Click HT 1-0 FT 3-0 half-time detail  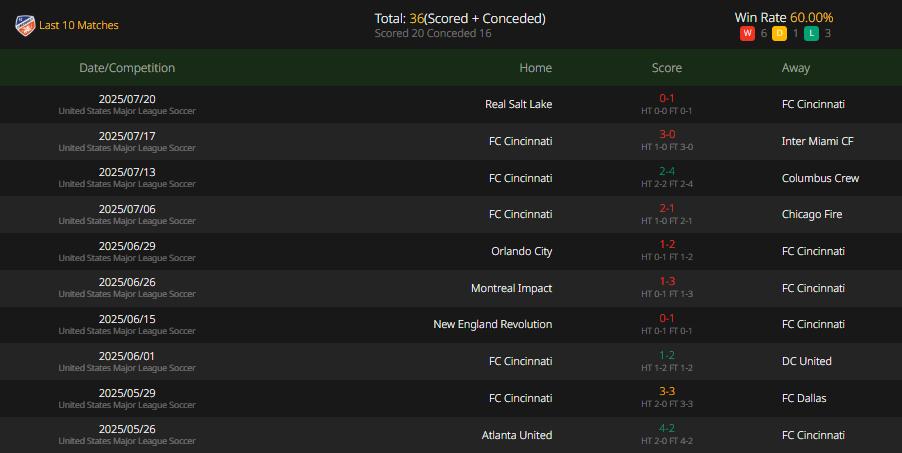point(667,147)
